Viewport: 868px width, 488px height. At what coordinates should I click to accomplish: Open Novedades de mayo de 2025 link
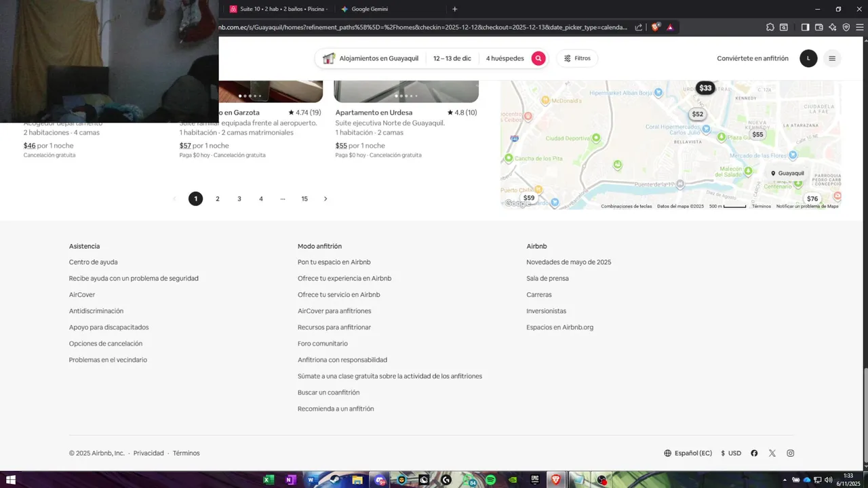[x=569, y=262]
